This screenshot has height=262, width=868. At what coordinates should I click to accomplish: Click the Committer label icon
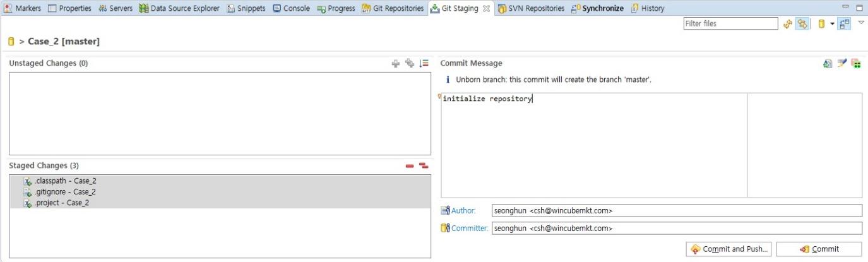pos(446,229)
